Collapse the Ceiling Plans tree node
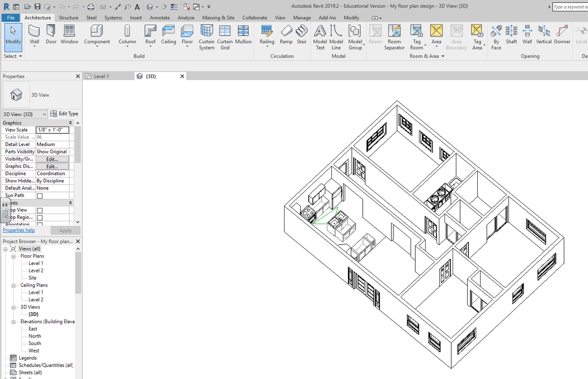This screenshot has height=379, width=588. click(x=14, y=285)
